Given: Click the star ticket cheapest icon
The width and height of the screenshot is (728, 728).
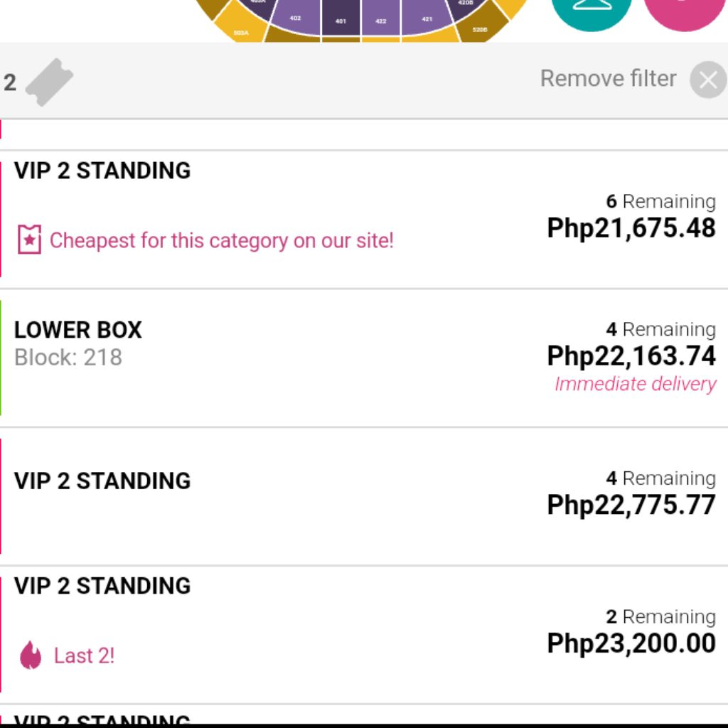Looking at the screenshot, I should [x=29, y=239].
